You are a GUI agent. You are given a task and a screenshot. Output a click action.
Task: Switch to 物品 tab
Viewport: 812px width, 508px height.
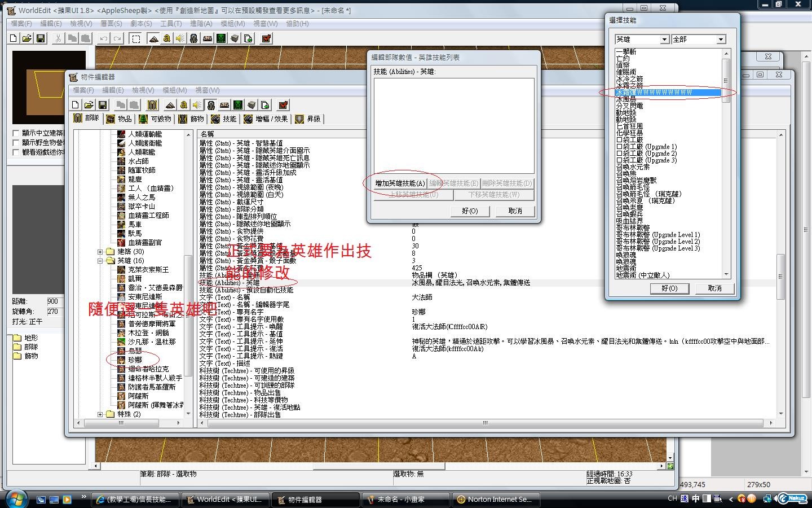118,119
